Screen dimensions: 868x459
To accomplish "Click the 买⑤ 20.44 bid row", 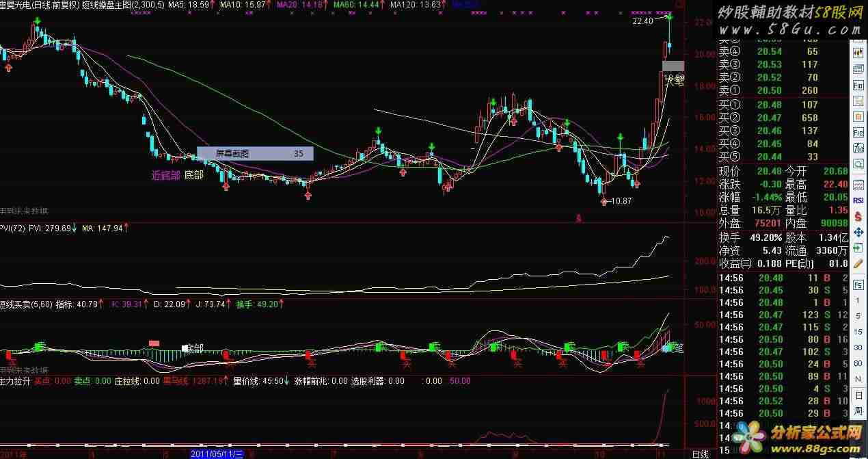I will coord(781,157).
